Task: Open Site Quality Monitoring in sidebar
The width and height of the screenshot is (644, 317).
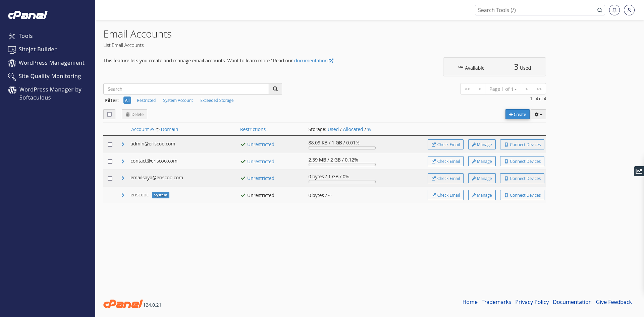Action: pos(50,76)
